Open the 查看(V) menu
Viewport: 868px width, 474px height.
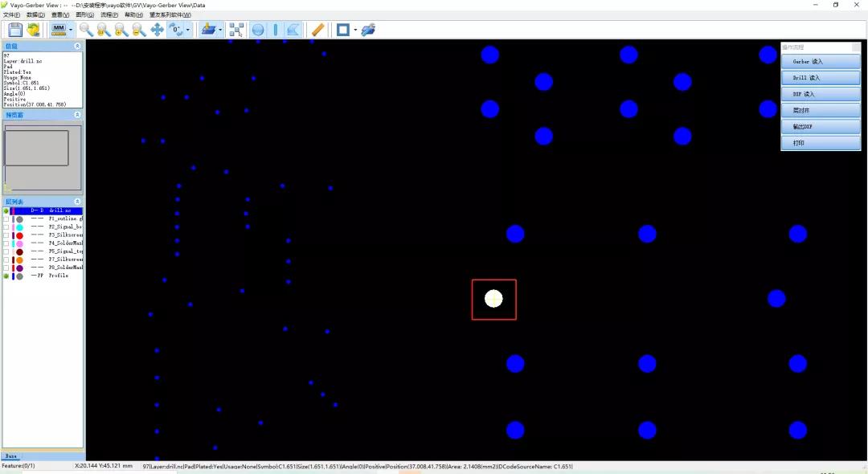click(x=60, y=15)
